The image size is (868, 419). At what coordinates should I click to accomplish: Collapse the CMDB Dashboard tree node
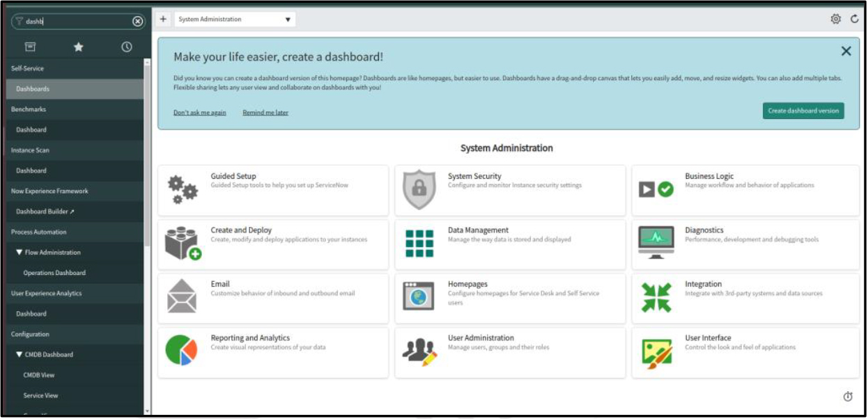coord(20,355)
